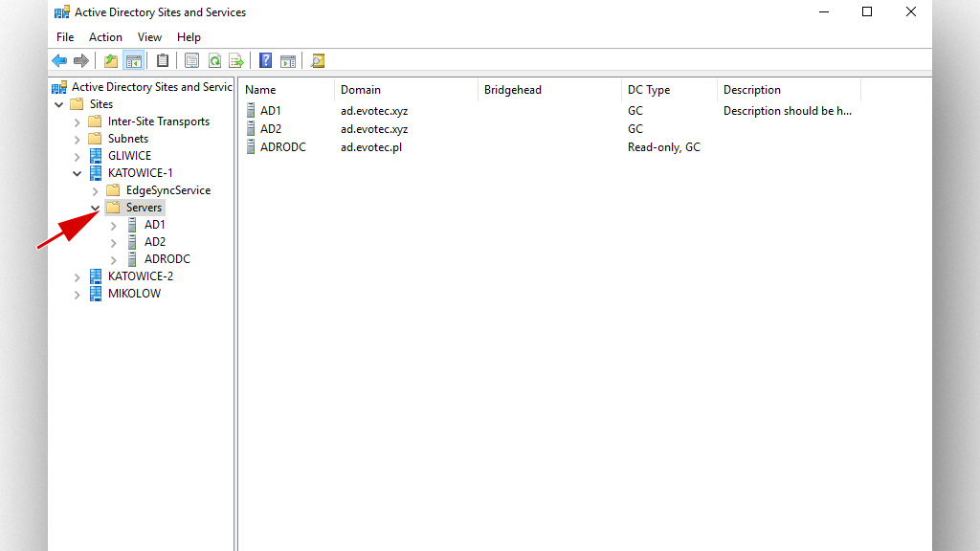Open the View menu

[x=149, y=37]
